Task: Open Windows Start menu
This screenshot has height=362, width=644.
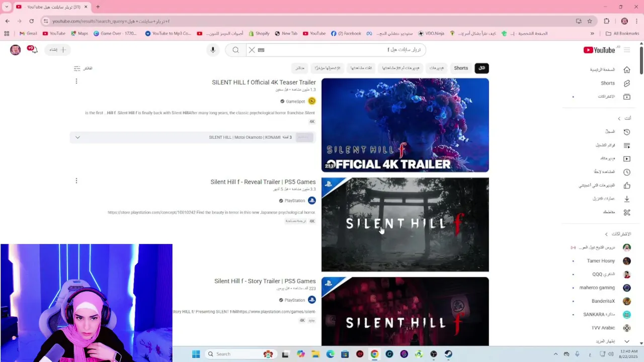Action: (x=196, y=354)
